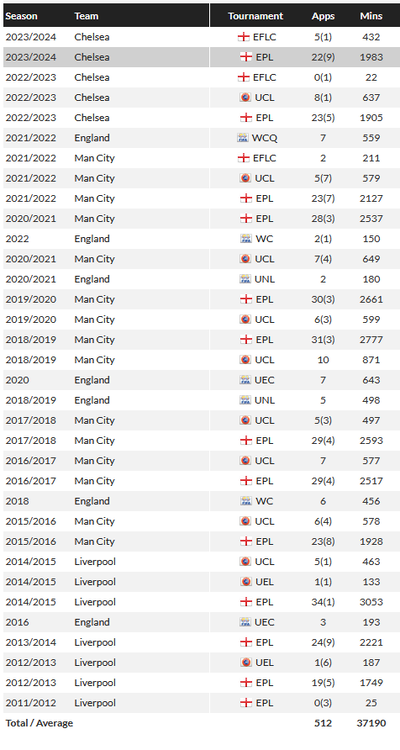Viewport: 400px width, 750px height.
Task: Click the 2022 WC tournament icon
Action: pos(245,239)
